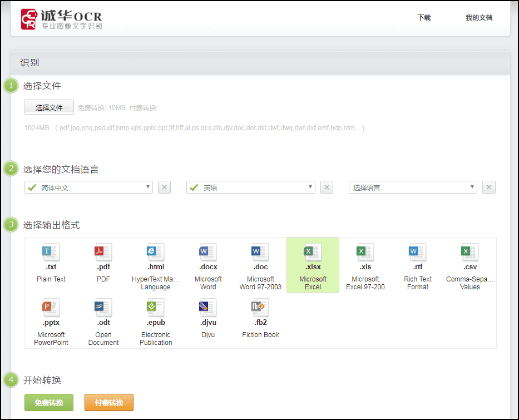Choose the .odt Open Document icon
The height and width of the screenshot is (420, 519).
click(x=103, y=308)
